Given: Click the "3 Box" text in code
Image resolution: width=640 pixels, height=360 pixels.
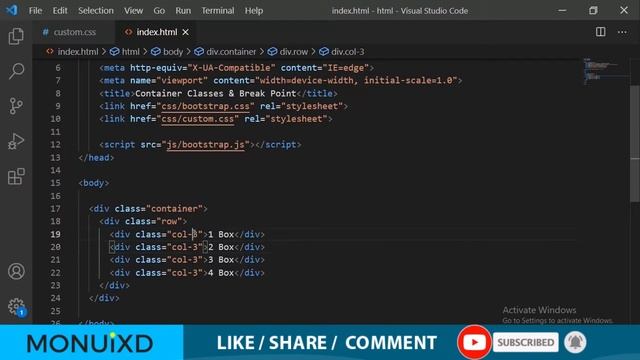Looking at the screenshot, I should (221, 260).
